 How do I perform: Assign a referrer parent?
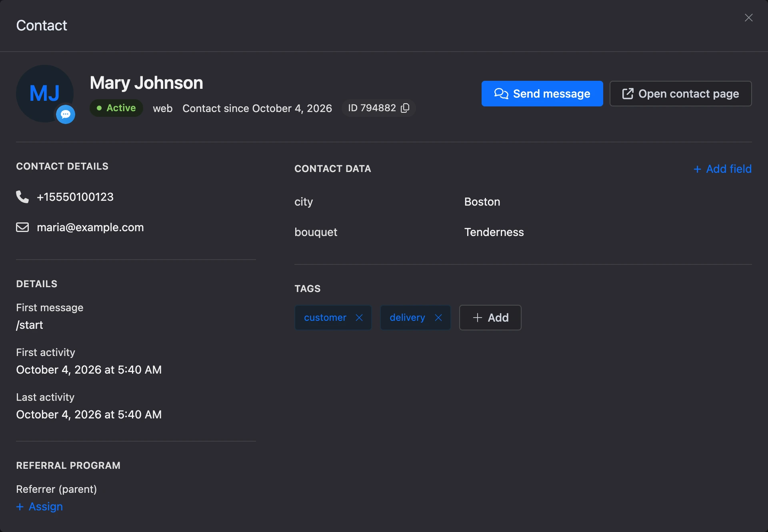pyautogui.click(x=39, y=506)
